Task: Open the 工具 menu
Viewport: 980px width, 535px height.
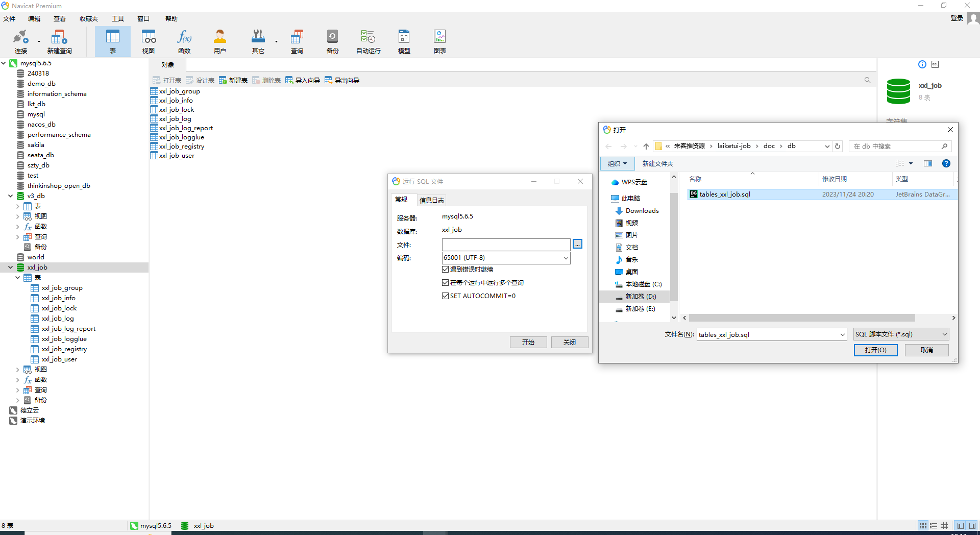Action: (x=118, y=18)
